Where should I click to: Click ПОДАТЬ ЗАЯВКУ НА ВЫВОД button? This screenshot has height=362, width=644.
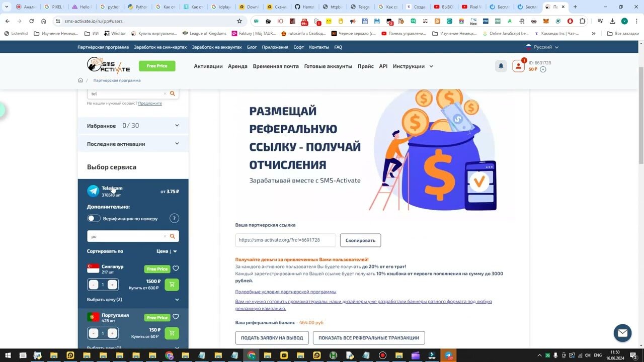tap(272, 338)
